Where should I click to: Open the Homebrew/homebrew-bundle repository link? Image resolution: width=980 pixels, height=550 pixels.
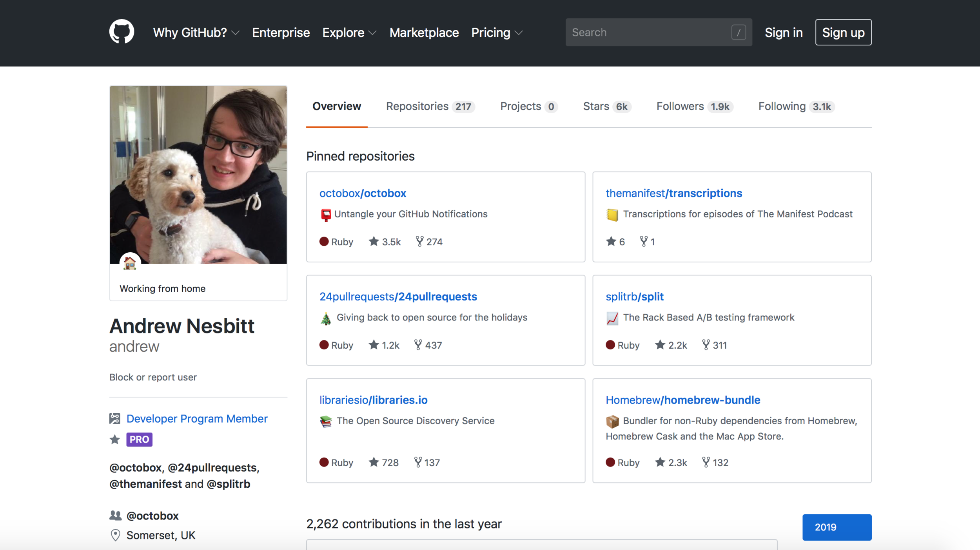point(682,400)
